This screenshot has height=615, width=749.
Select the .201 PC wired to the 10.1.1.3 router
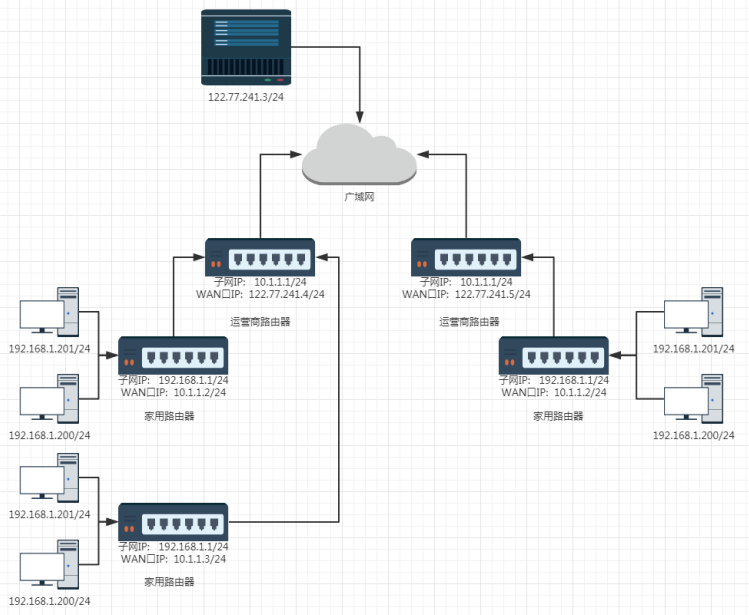pyautogui.click(x=49, y=478)
